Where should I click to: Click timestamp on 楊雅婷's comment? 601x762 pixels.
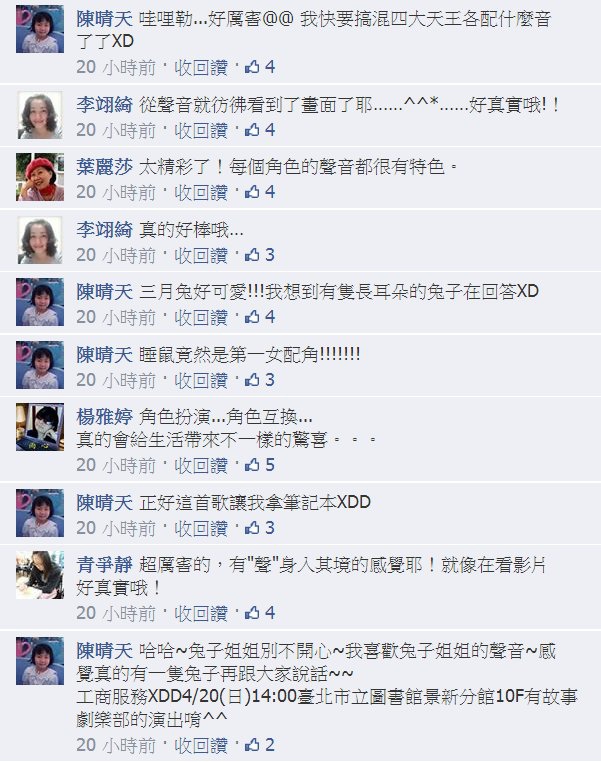[116, 466]
